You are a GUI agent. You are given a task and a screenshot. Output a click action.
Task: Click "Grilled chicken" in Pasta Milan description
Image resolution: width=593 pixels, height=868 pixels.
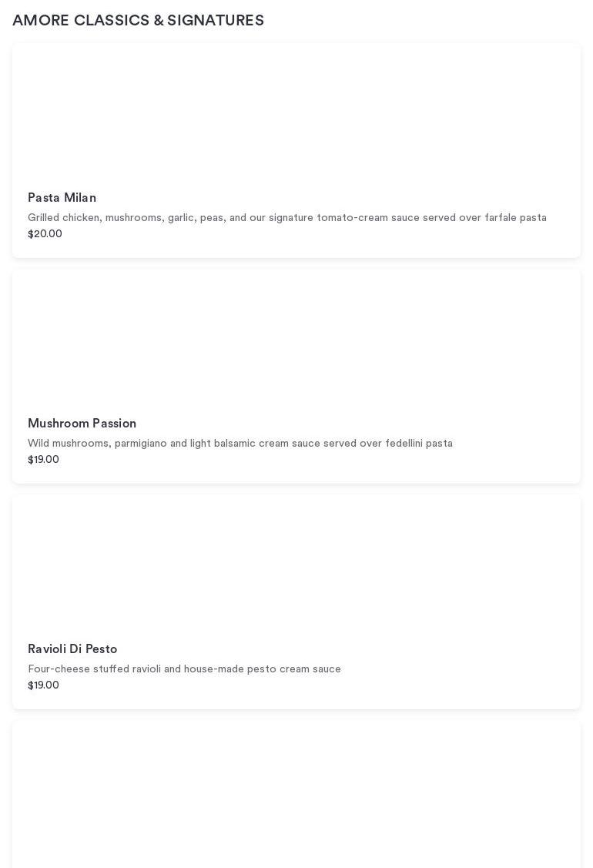click(63, 218)
